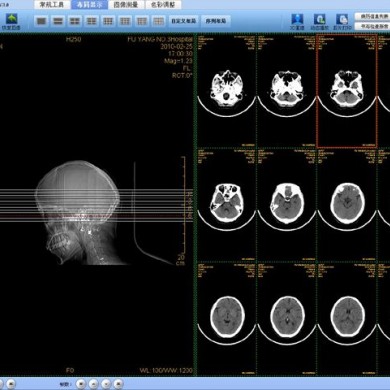
Task: Select the 2x2 four-pane layout icon
Action: click(x=75, y=21)
